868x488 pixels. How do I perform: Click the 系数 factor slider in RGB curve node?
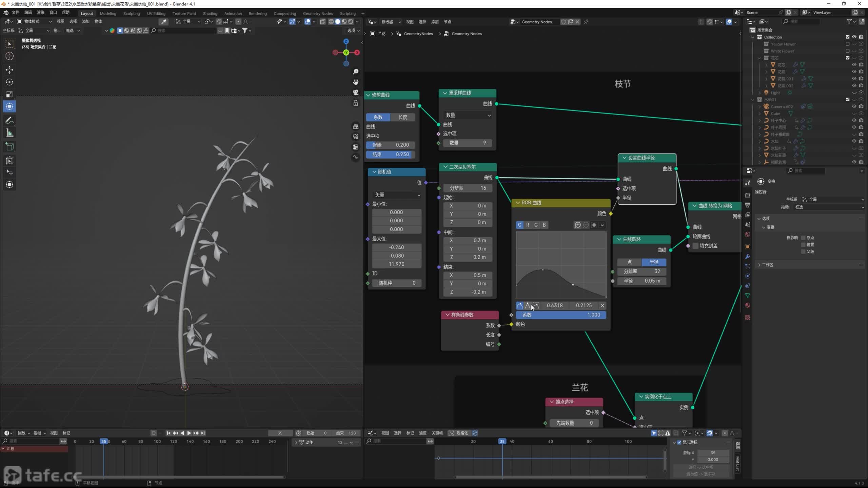pyautogui.click(x=561, y=315)
